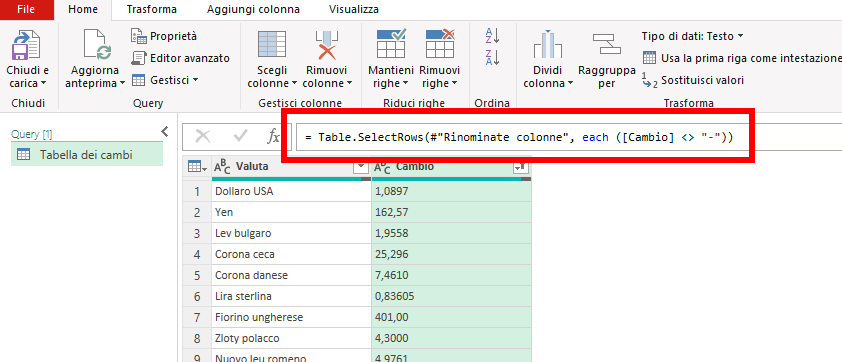Viewport: 842px width, 362px height.
Task: Click the Raggruppa per icon
Action: (606, 44)
